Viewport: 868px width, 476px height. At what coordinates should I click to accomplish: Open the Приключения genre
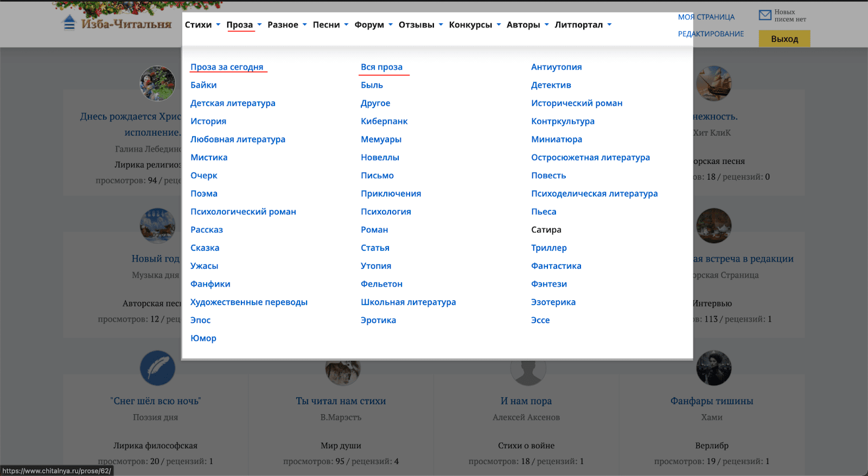tap(391, 194)
